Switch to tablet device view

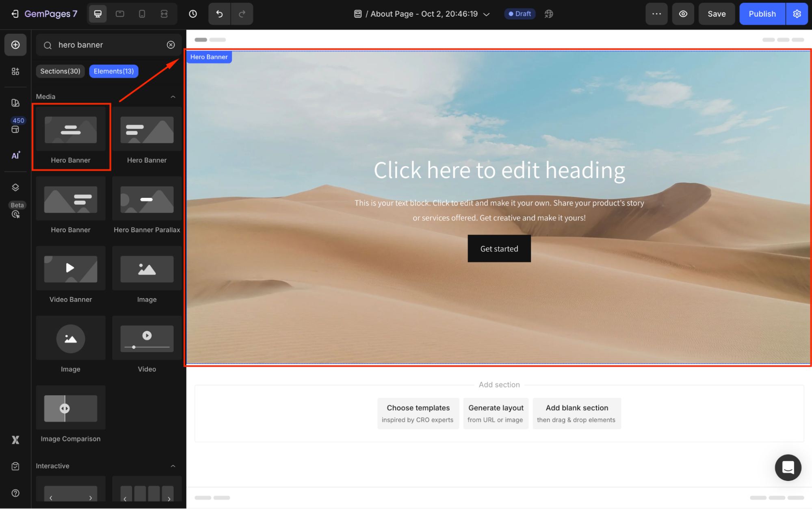120,14
